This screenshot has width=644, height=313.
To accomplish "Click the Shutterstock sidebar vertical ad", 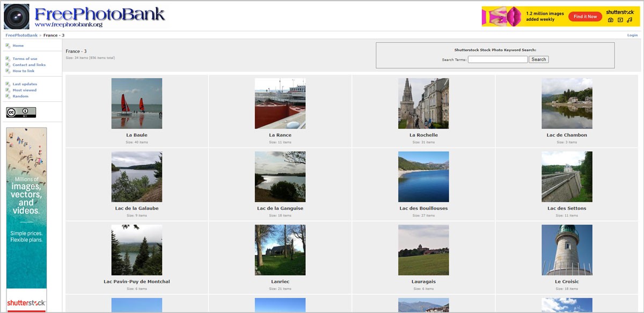I will point(27,220).
